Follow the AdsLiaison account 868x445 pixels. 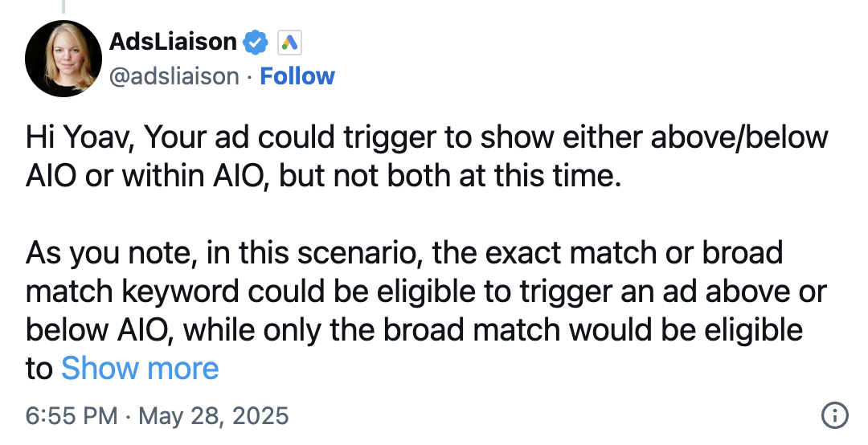coord(297,76)
